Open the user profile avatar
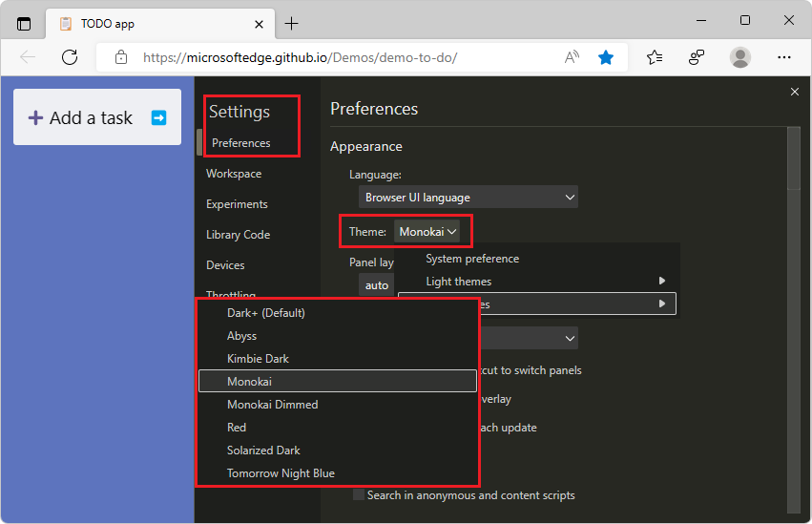Screen dimensions: 812x524 click(x=740, y=57)
